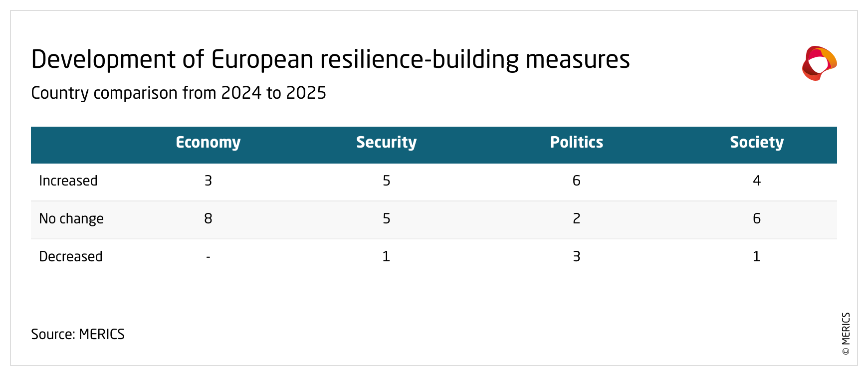Click the Politics column header
The height and width of the screenshot is (376, 868).
pos(576,143)
